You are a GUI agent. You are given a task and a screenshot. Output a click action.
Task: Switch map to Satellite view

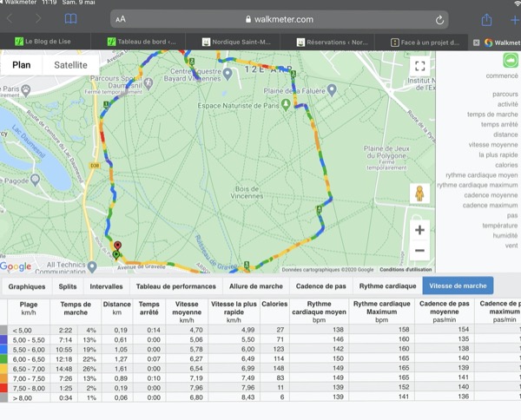coord(70,65)
